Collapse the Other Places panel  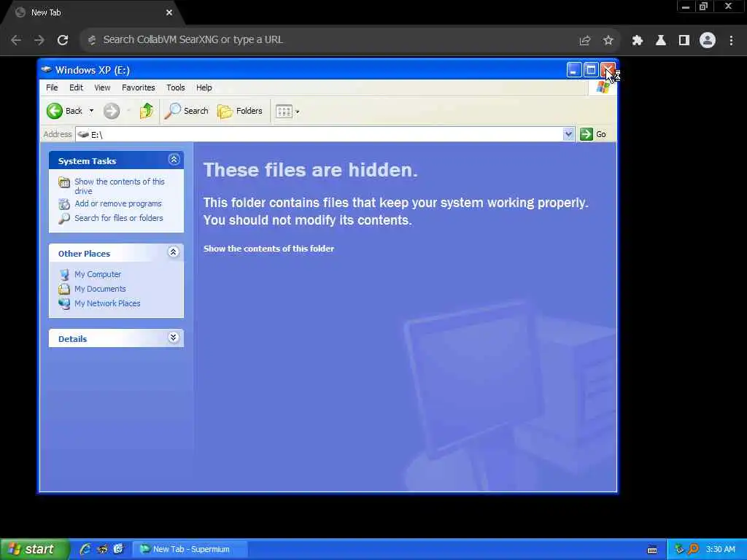click(174, 252)
